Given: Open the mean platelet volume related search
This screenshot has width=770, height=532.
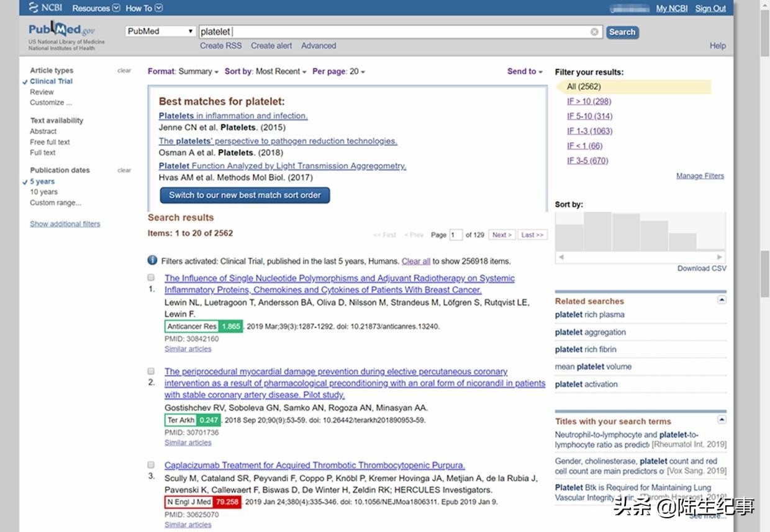Looking at the screenshot, I should pyautogui.click(x=593, y=367).
